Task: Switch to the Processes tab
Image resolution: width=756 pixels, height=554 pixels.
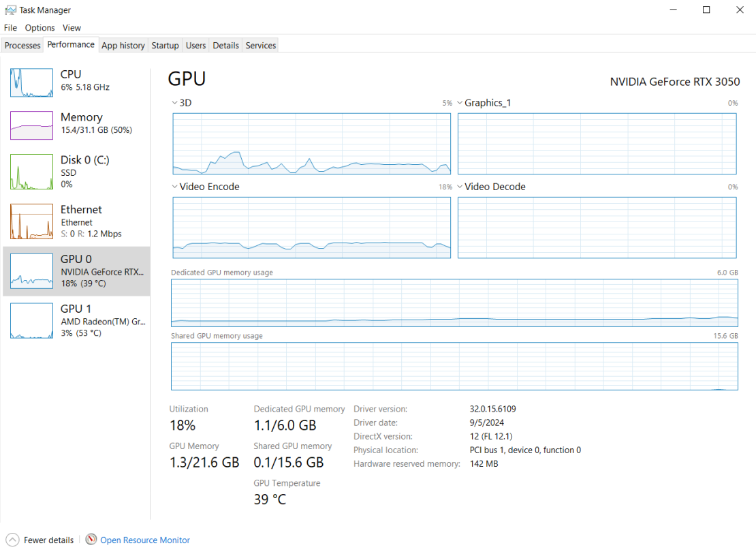Action: [22, 46]
